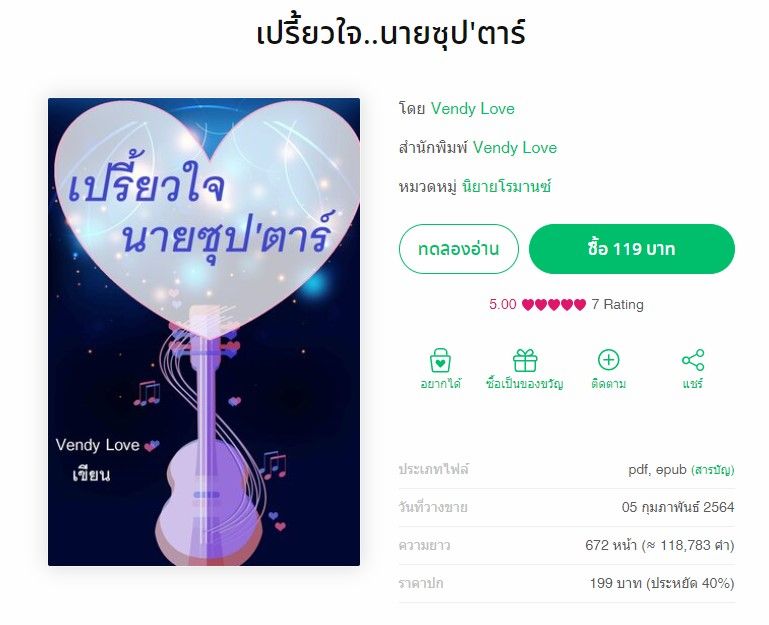
Task: Click the book cover thumbnail
Action: click(x=204, y=332)
